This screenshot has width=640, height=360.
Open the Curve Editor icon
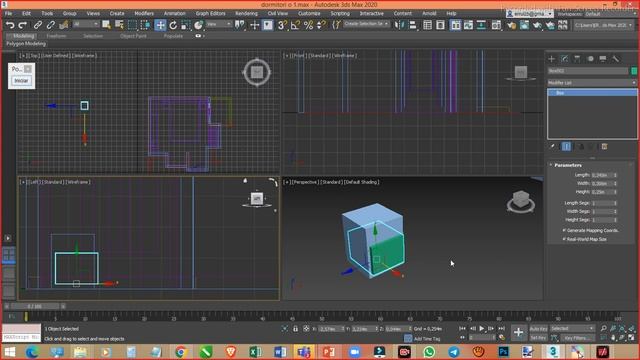click(x=468, y=25)
